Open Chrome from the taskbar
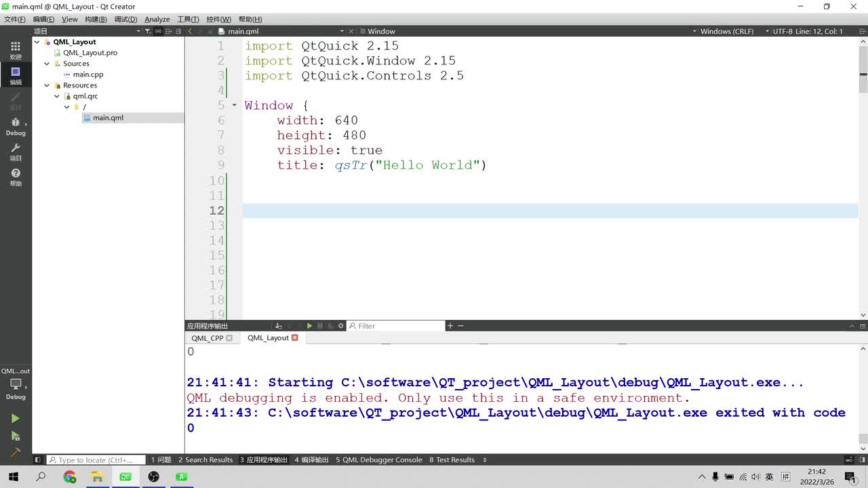This screenshot has height=488, width=868. (x=70, y=476)
